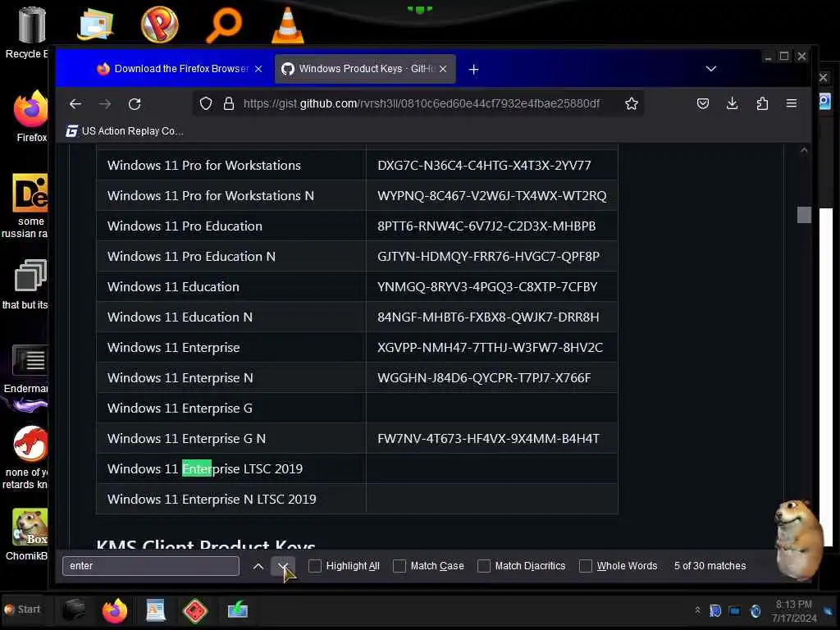840x630 pixels.
Task: Open the extensions puzzle icon
Action: 762,103
